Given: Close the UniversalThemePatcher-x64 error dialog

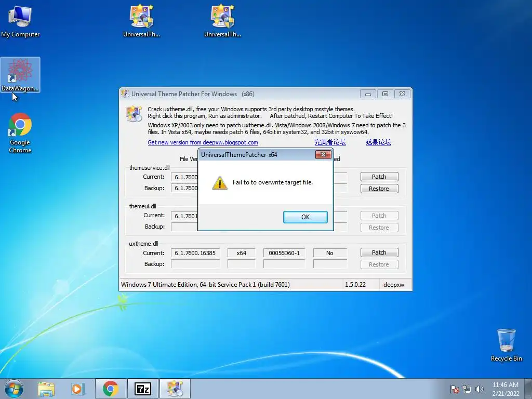Looking at the screenshot, I should tap(323, 155).
